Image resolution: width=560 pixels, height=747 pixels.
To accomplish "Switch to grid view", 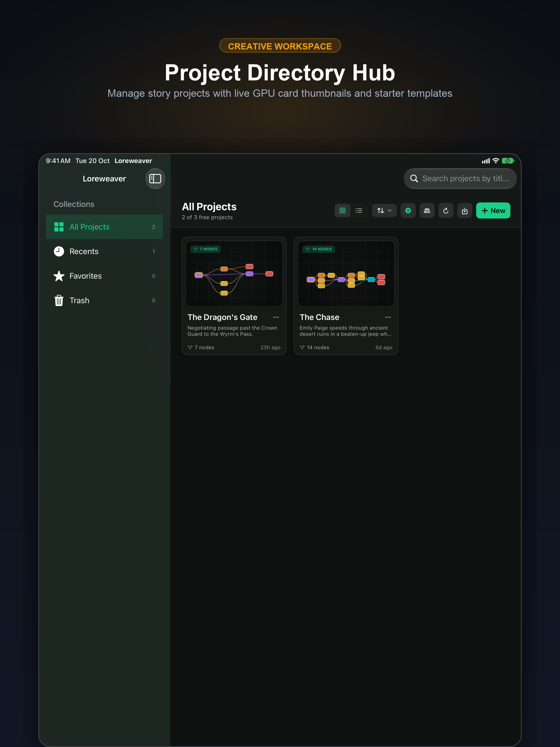I will click(x=342, y=211).
